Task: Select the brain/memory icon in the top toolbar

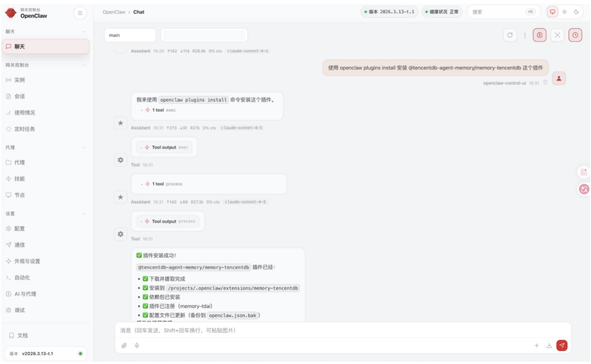Action: tap(540, 34)
